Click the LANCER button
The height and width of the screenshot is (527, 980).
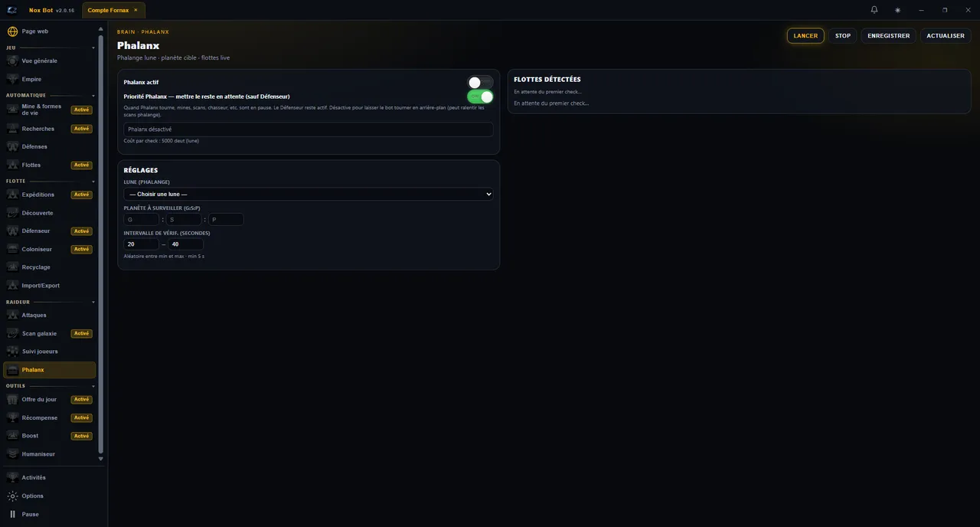pyautogui.click(x=805, y=36)
